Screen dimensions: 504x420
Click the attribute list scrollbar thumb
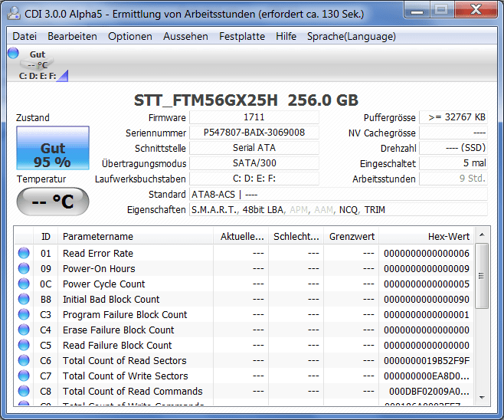point(482,276)
